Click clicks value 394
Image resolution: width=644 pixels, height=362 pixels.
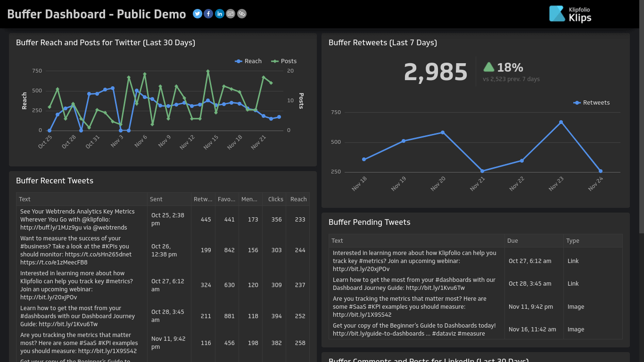[277, 316]
